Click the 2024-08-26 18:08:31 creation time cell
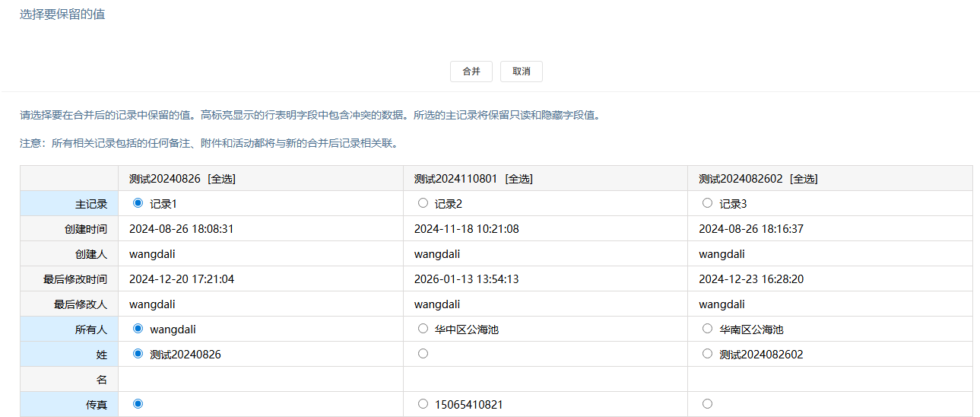 coord(181,229)
